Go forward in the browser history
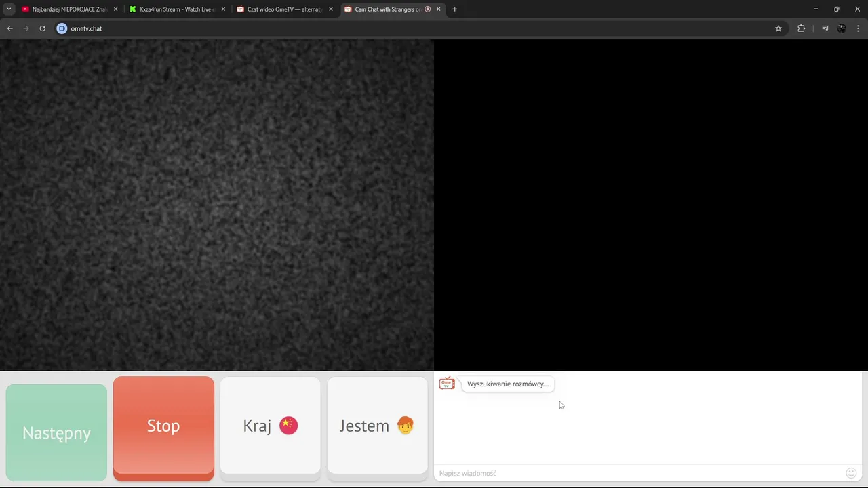The image size is (868, 488). 26,28
